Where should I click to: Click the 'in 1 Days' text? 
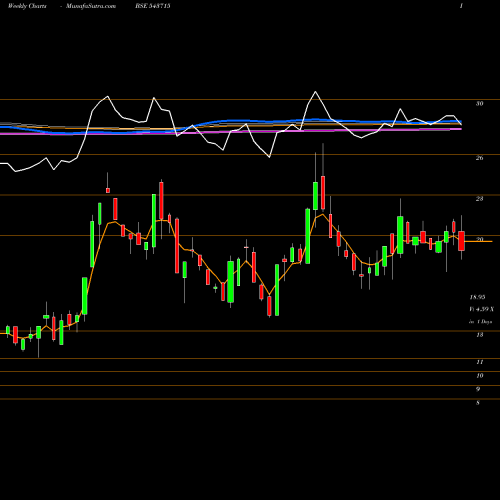click(480, 322)
